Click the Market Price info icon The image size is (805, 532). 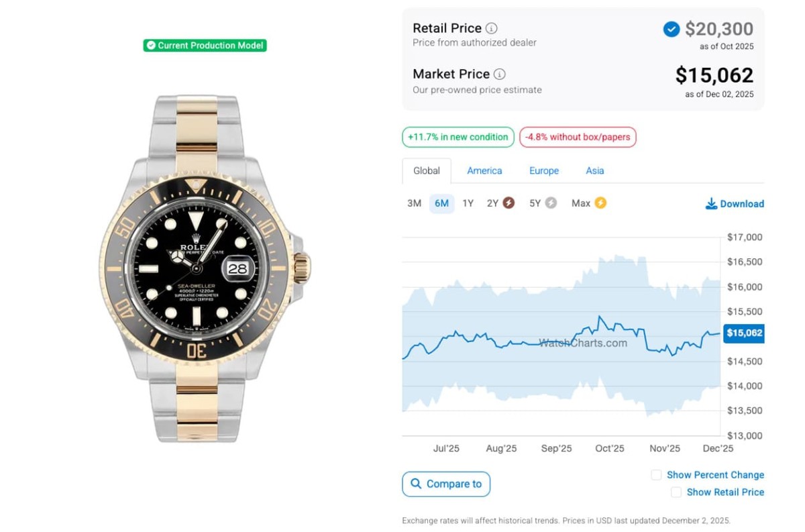click(500, 74)
